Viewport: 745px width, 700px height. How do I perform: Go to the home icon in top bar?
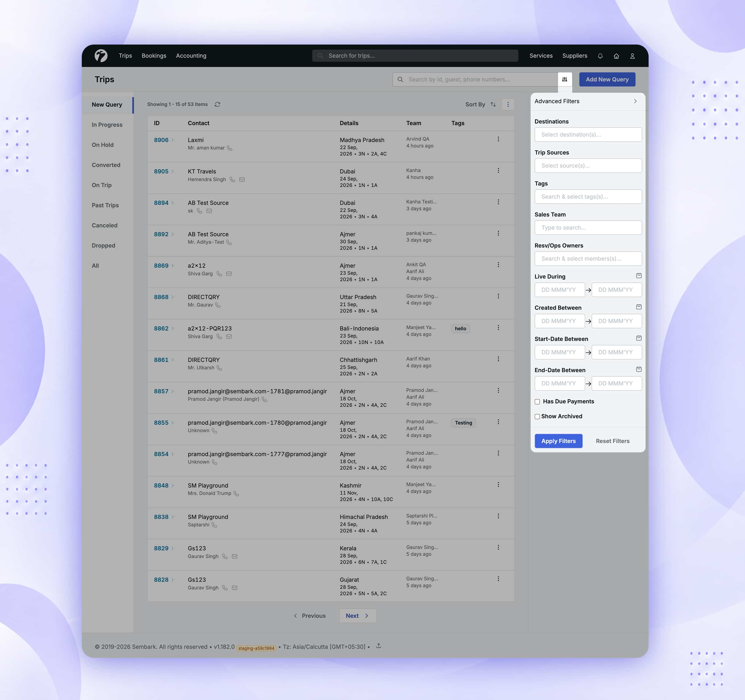(616, 56)
